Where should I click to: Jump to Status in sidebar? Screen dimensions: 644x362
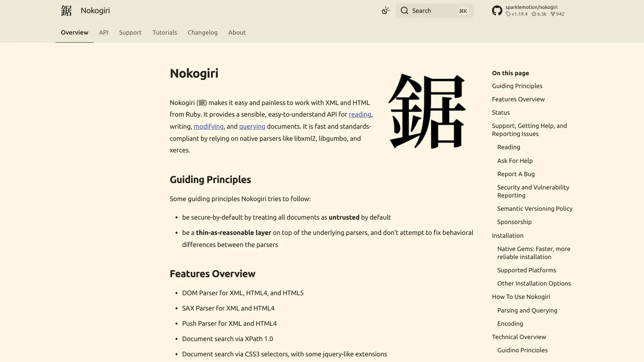pyautogui.click(x=501, y=113)
